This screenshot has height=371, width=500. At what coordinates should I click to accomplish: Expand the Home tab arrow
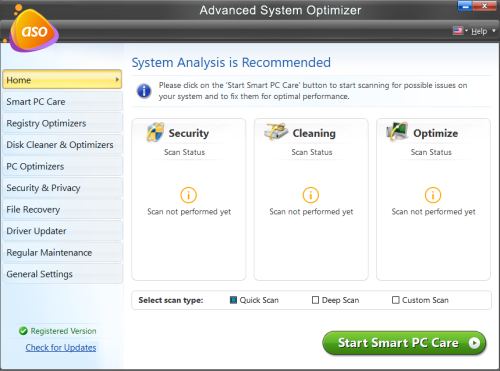(117, 80)
